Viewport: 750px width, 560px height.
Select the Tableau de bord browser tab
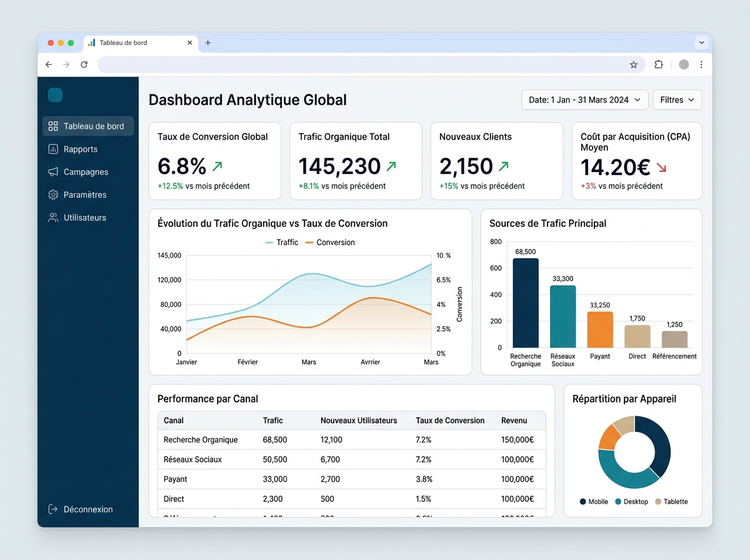tap(141, 42)
